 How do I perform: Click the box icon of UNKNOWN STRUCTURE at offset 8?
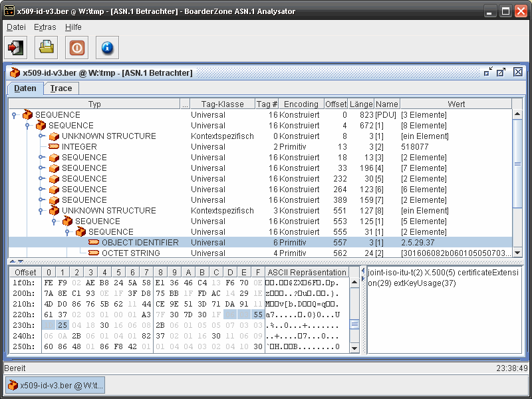(54, 136)
